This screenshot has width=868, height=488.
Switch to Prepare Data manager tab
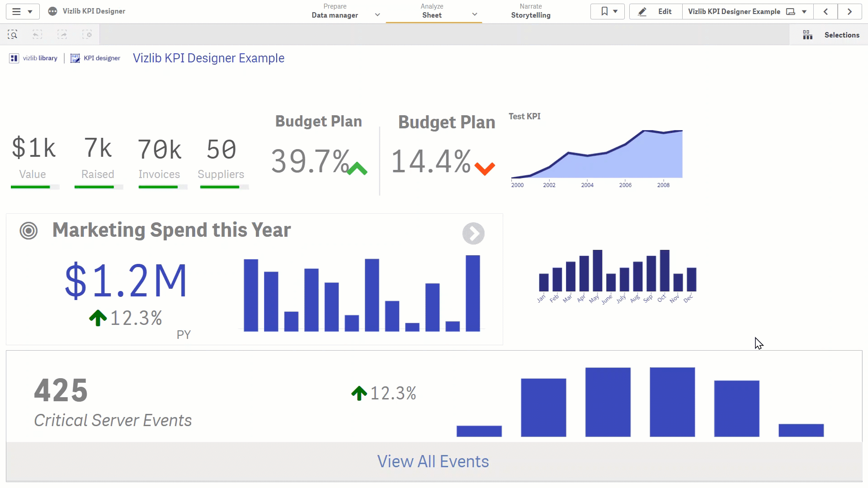(335, 11)
